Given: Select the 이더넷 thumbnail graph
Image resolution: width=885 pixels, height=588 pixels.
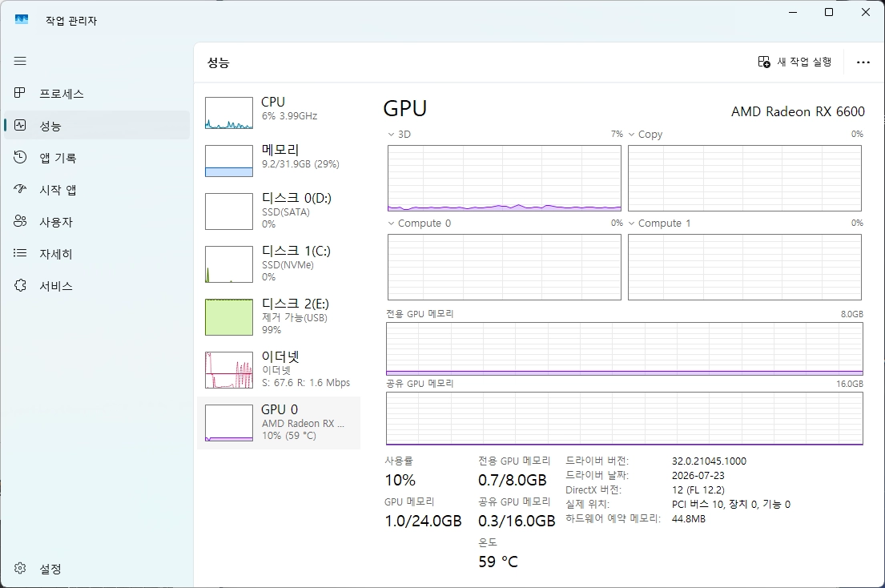Looking at the screenshot, I should click(228, 370).
